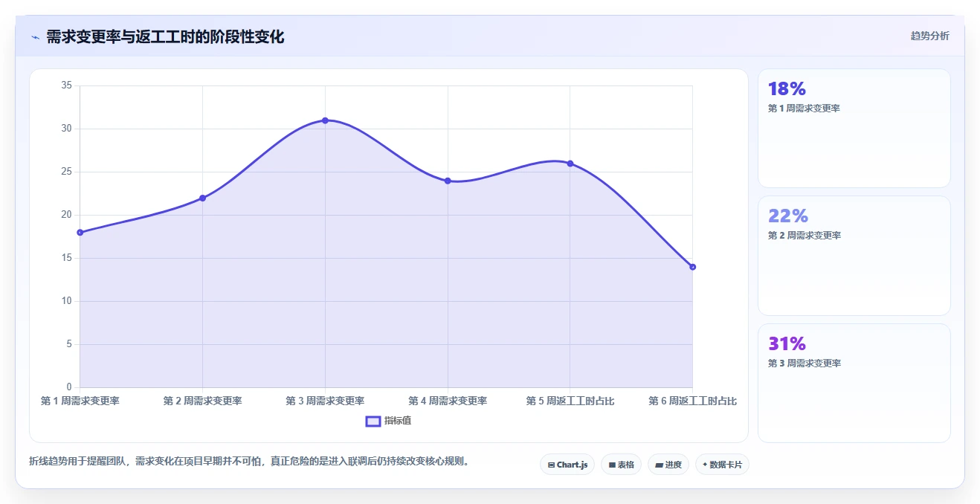Click the x-axis label 第 1 周需求变更率
The image size is (980, 504).
coord(80,401)
